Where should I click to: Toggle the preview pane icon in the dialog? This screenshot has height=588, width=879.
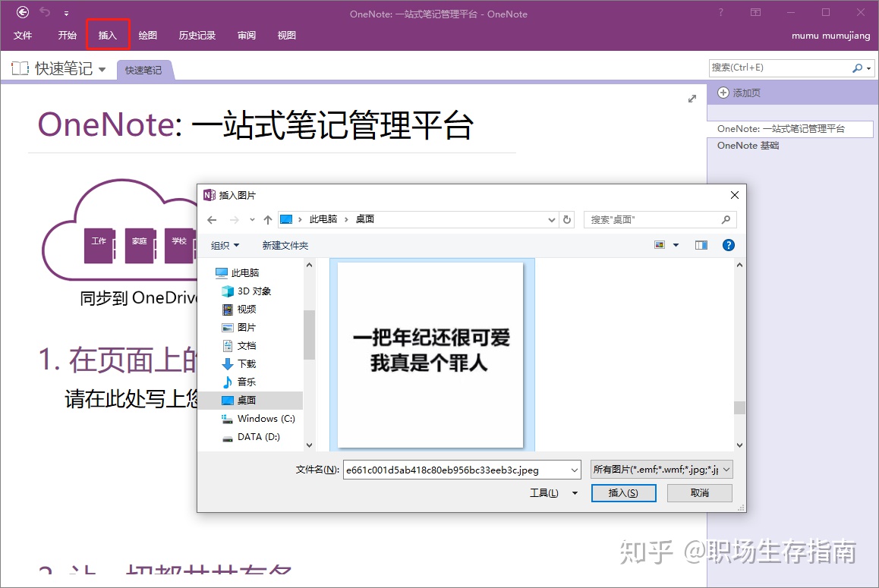click(701, 244)
